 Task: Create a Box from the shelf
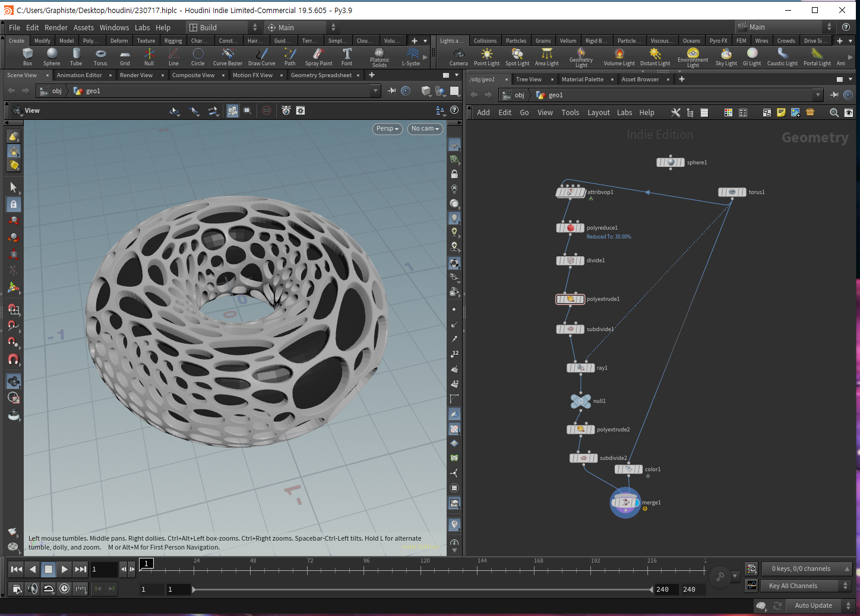[x=27, y=57]
